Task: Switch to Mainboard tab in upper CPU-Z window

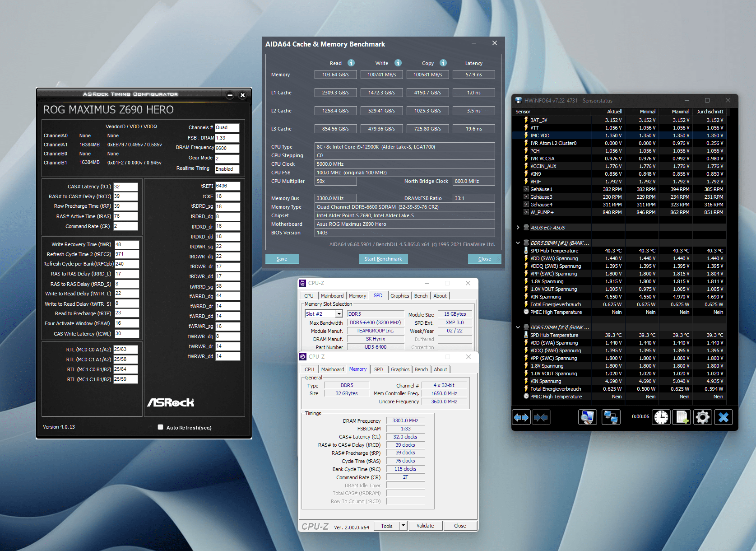Action: tap(332, 296)
